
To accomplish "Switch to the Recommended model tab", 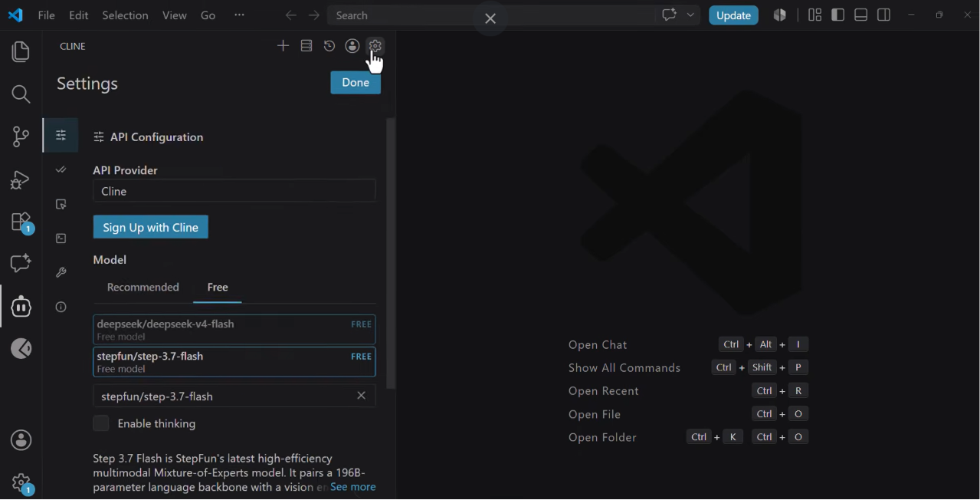I will 143,287.
